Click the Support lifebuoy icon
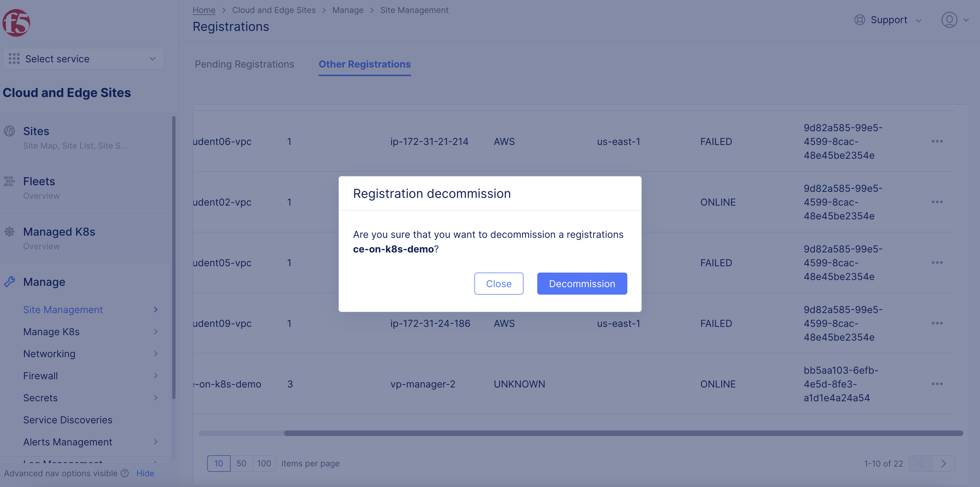The width and height of the screenshot is (980, 487). (x=860, y=20)
